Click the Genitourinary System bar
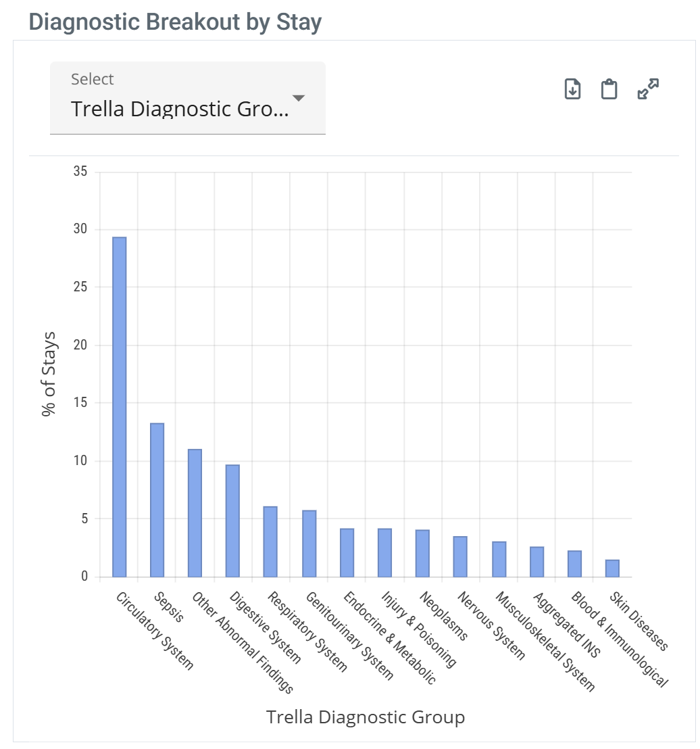The width and height of the screenshot is (700, 749). click(309, 543)
